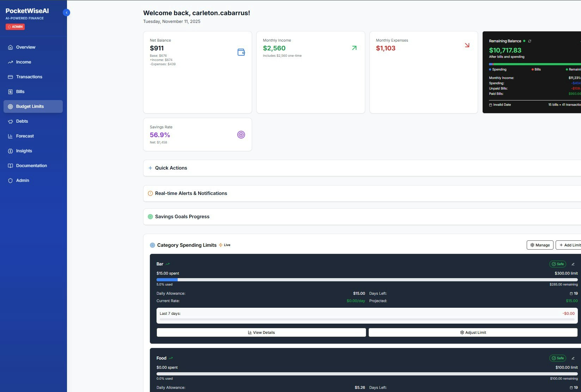581x392 pixels.
Task: Click the Net Balance $911 value
Action: tap(157, 48)
